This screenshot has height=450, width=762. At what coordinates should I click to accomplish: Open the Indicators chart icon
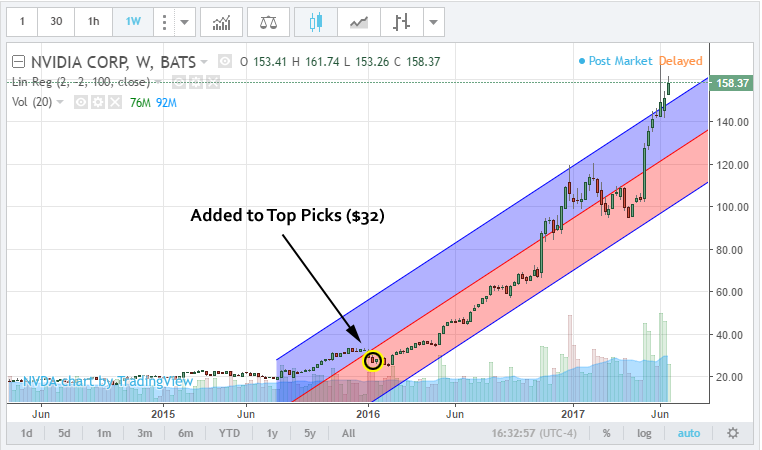click(222, 22)
